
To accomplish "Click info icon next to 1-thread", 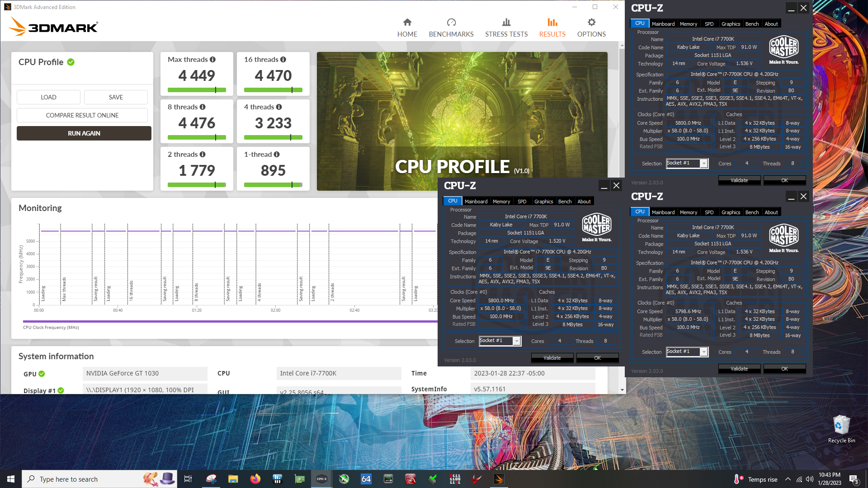I will 277,155.
